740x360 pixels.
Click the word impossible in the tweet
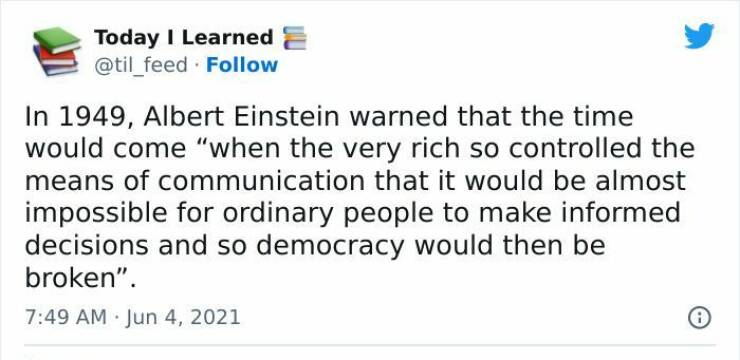[x=96, y=214]
